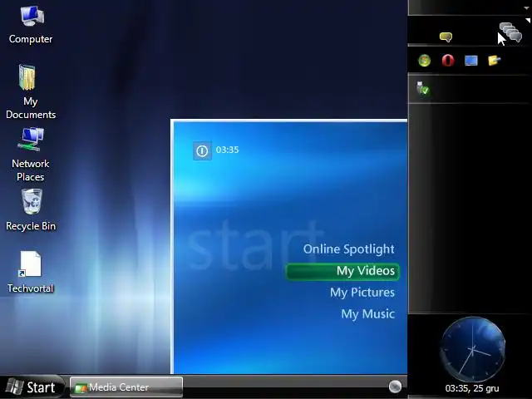Click Media Center power/shutdown icon
The width and height of the screenshot is (532, 399).
click(202, 150)
